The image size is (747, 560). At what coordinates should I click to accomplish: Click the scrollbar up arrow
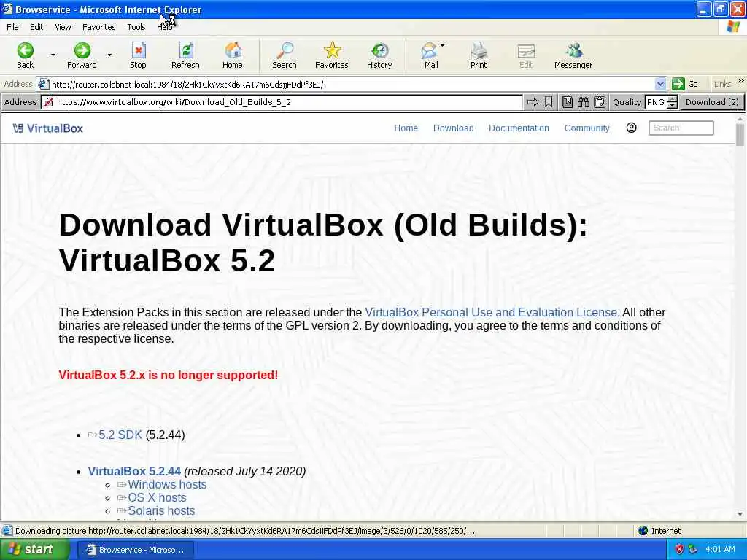[x=740, y=117]
